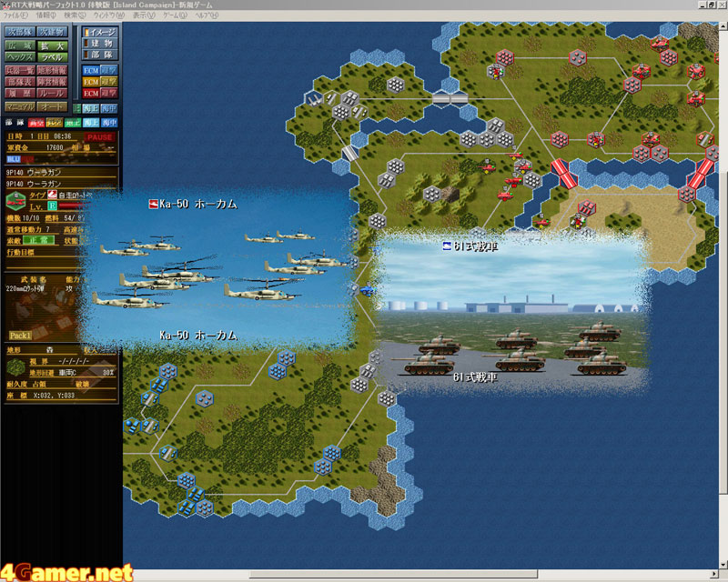This screenshot has height=582, width=728.
Task: Click the green hexagon unit emblem
Action: point(16,200)
